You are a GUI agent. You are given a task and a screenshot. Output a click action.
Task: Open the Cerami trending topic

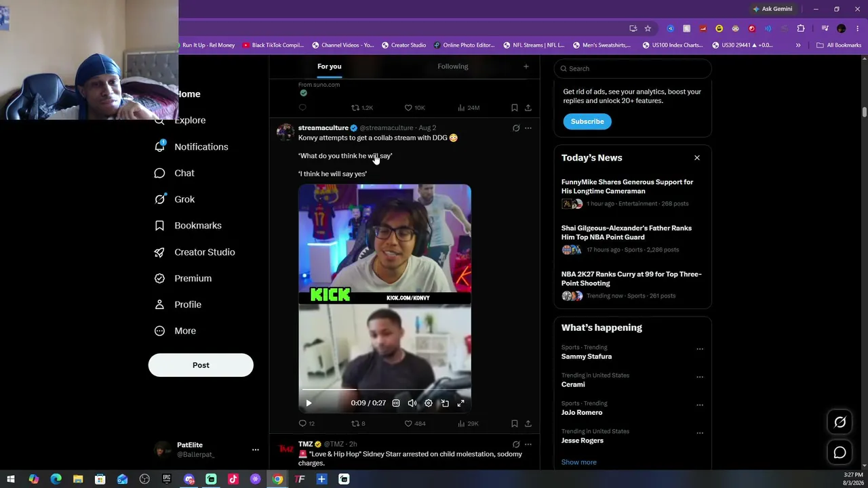pos(573,384)
